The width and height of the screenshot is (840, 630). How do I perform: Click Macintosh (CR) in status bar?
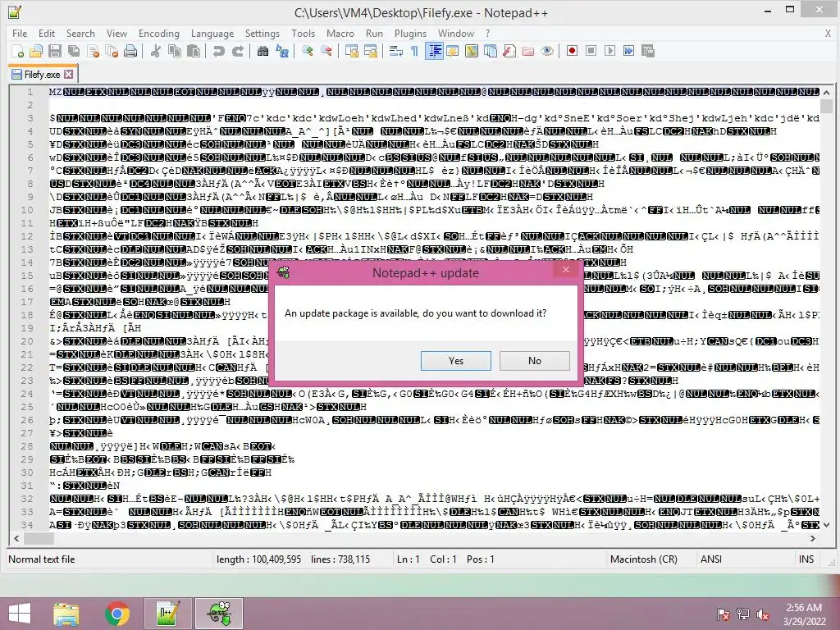click(644, 559)
